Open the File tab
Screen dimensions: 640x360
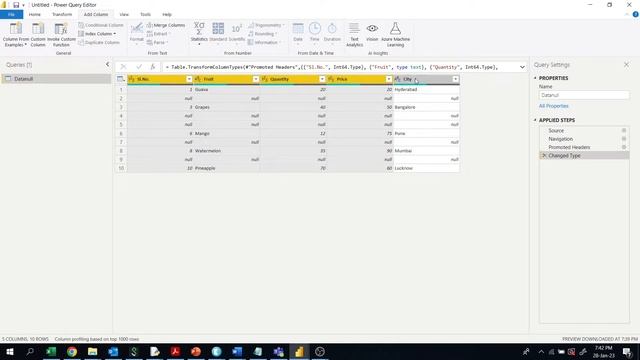(x=11, y=14)
